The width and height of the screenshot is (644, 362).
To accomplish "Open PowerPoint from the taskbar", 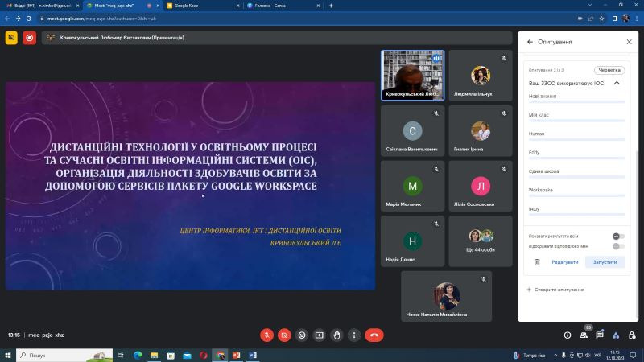I will pos(236,355).
